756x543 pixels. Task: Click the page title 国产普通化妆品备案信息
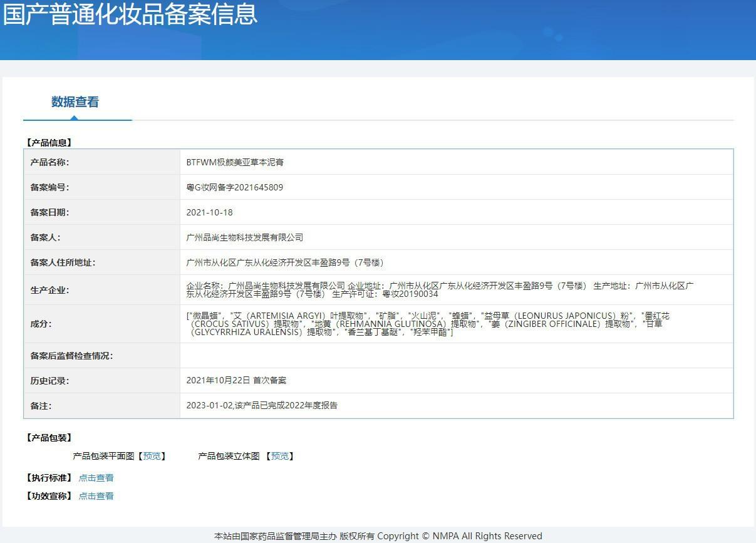130,15
